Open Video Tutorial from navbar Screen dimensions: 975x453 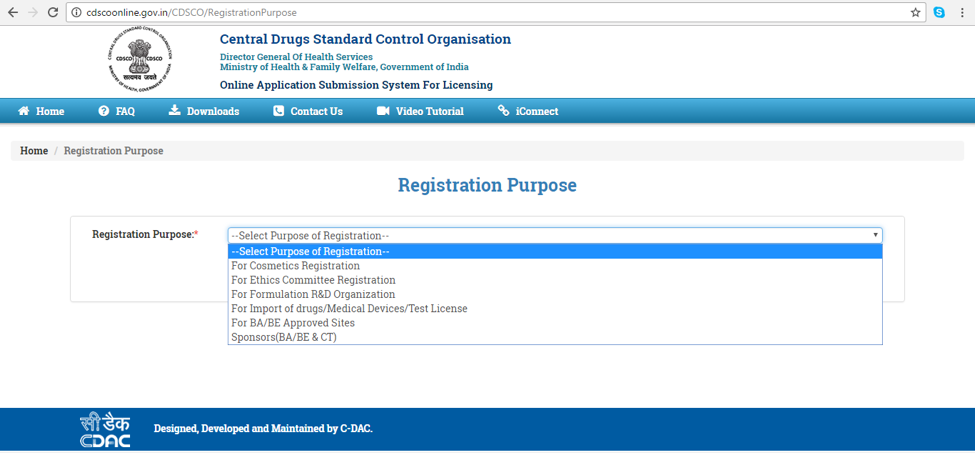pos(420,111)
